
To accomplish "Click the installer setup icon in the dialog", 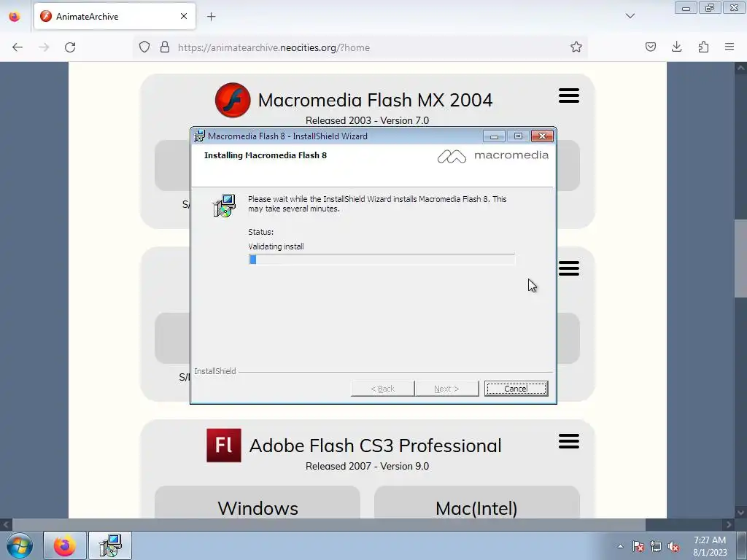I will click(224, 206).
